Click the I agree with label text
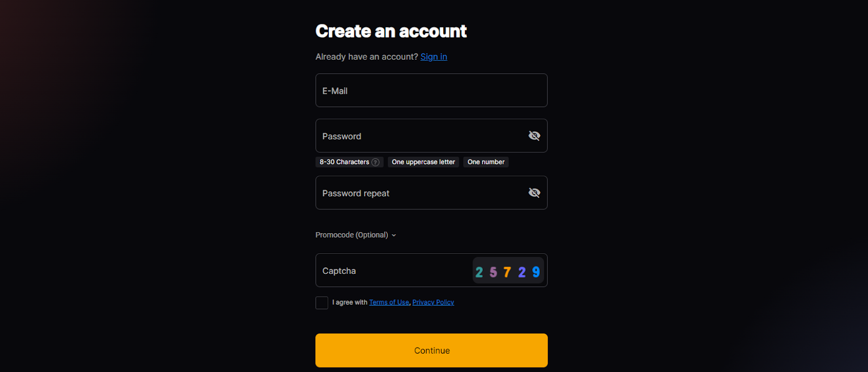Viewport: 868px width, 372px height. coord(350,303)
